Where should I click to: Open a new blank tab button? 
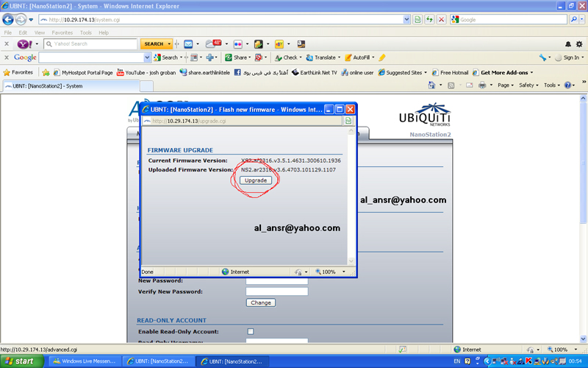pyautogui.click(x=146, y=86)
